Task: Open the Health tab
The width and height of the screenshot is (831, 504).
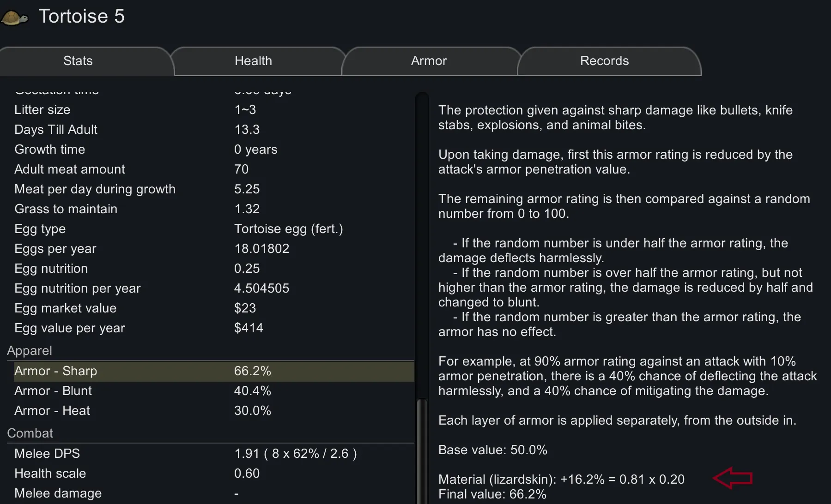Action: pyautogui.click(x=253, y=61)
